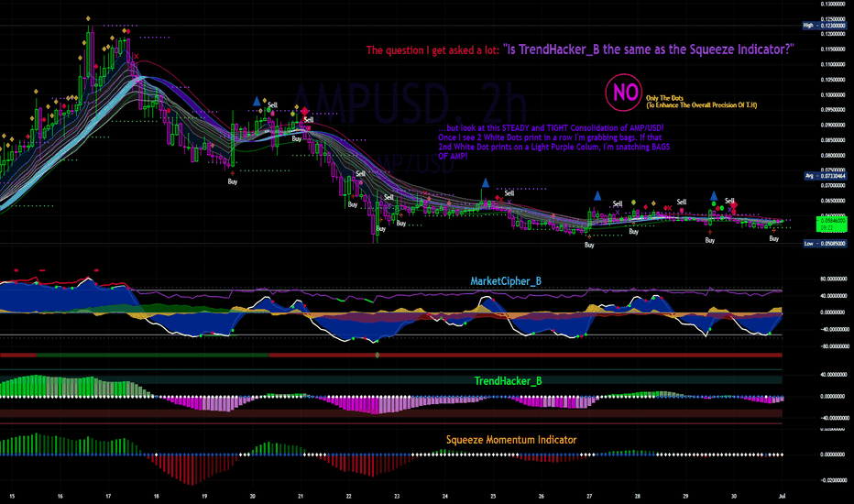Click the Sell label above the June 25 candles
The height and width of the screenshot is (504, 854).
tap(509, 192)
